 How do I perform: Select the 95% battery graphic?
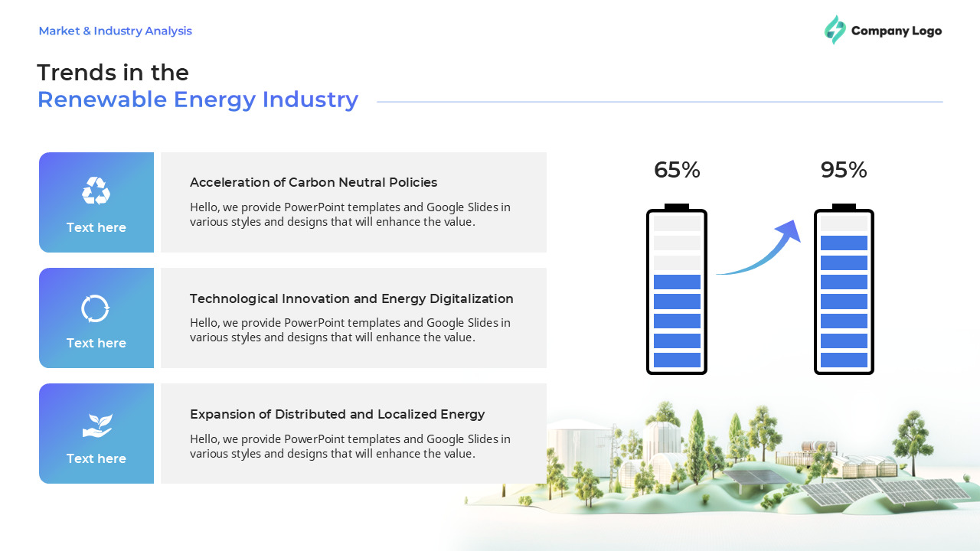click(844, 291)
